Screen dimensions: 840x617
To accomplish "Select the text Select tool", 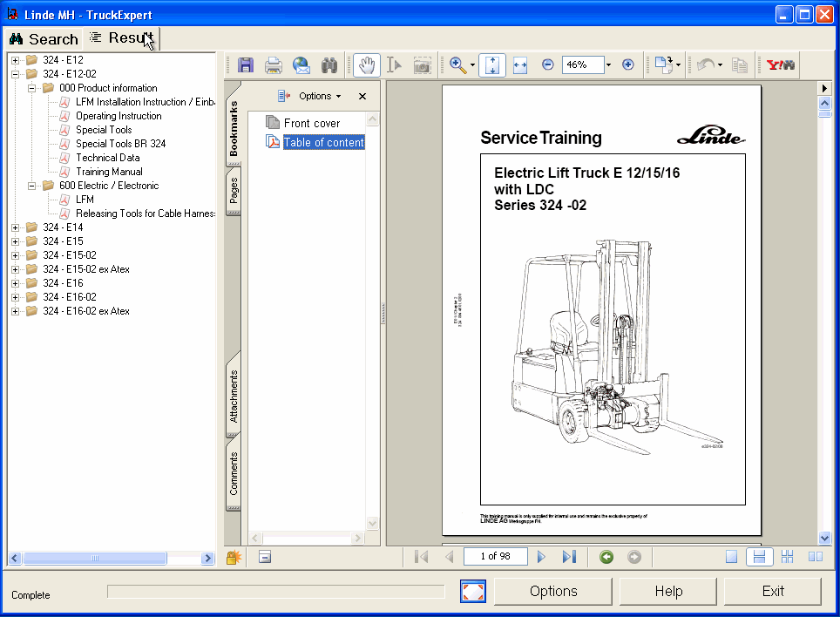I will [394, 65].
